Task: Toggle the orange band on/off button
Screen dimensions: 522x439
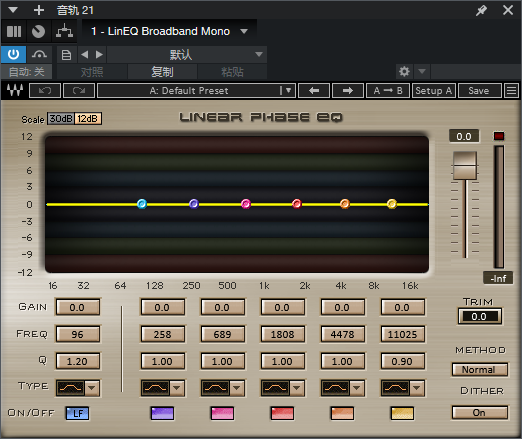Action: (x=342, y=413)
